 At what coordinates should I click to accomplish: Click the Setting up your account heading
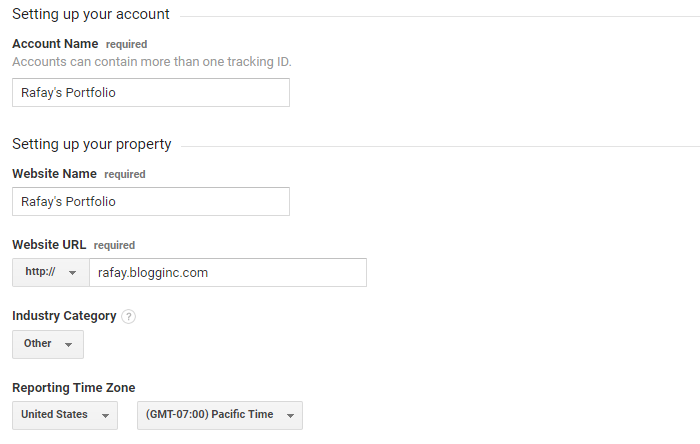tap(91, 14)
